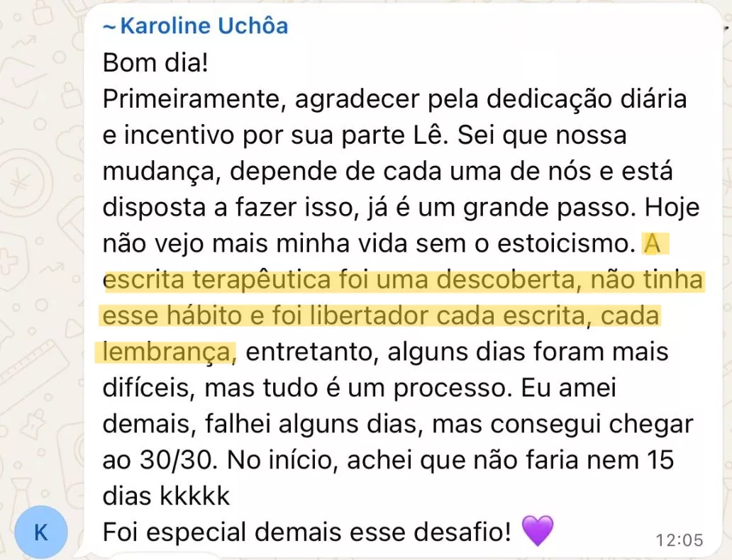This screenshot has width=732, height=560.
Task: Click the "Bom dia!" greeting text
Action: coord(155,63)
